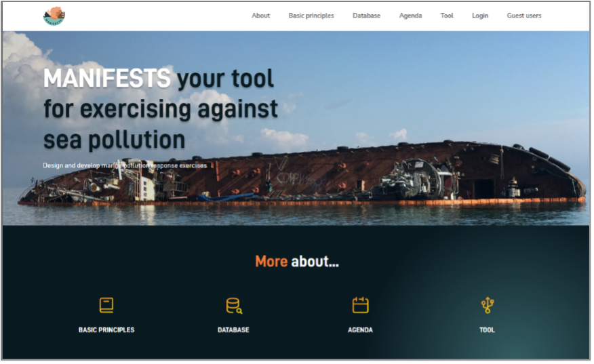Open About in the top navigation
Screen dimensions: 594x364
coord(260,16)
